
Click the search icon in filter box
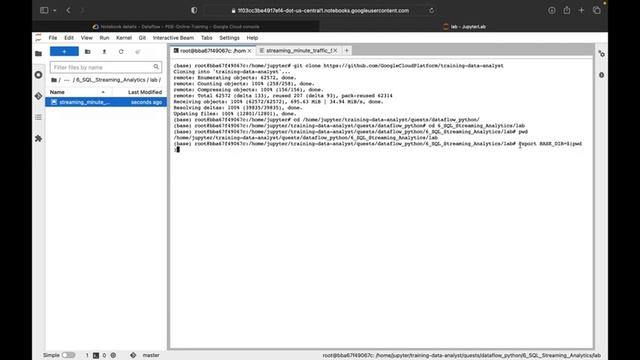pos(156,67)
